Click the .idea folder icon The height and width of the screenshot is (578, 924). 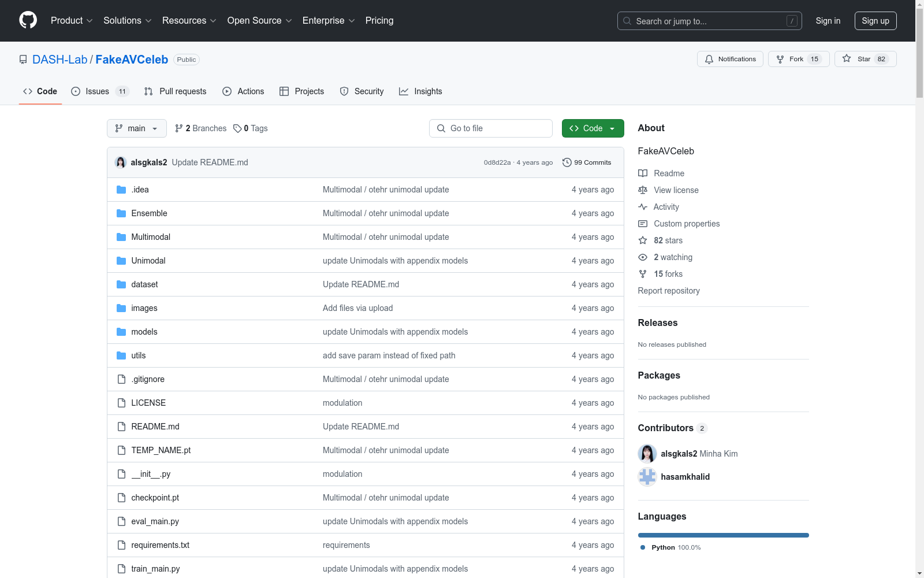coord(121,190)
